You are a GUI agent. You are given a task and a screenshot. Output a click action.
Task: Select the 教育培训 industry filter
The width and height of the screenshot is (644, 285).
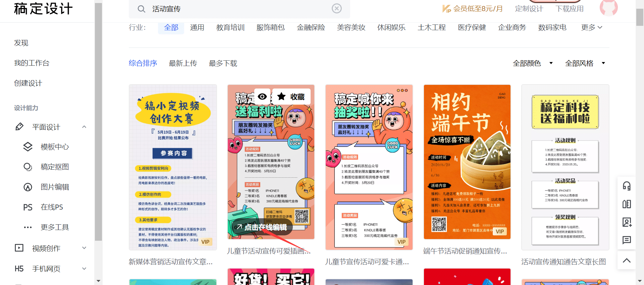(x=230, y=27)
